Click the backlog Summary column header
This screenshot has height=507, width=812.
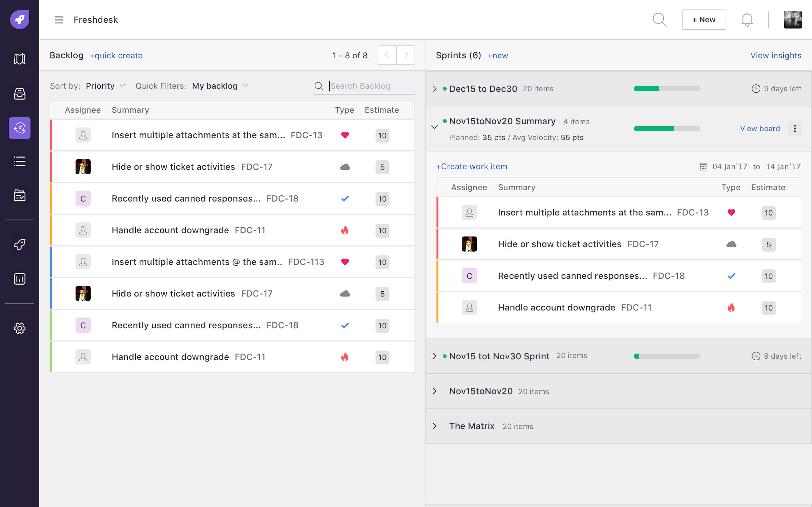(x=130, y=110)
